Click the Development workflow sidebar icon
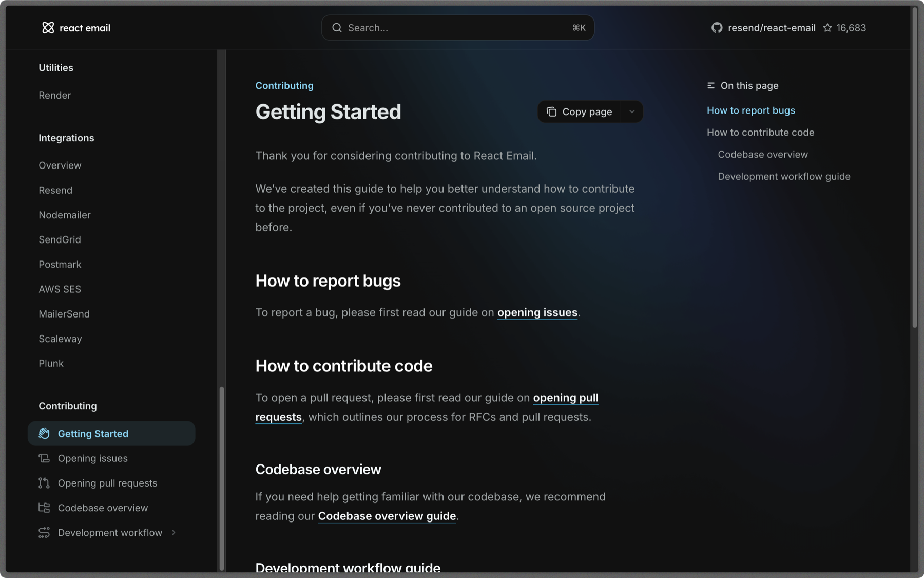The image size is (924, 578). tap(44, 533)
